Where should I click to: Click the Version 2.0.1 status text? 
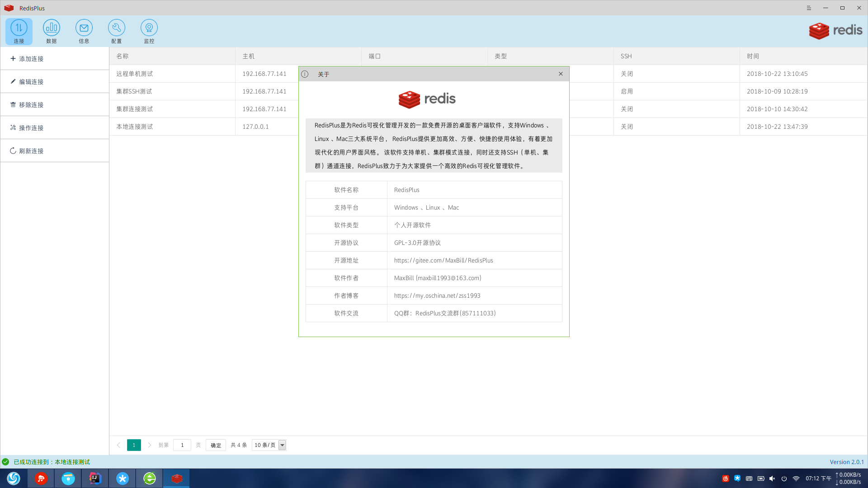pyautogui.click(x=847, y=462)
